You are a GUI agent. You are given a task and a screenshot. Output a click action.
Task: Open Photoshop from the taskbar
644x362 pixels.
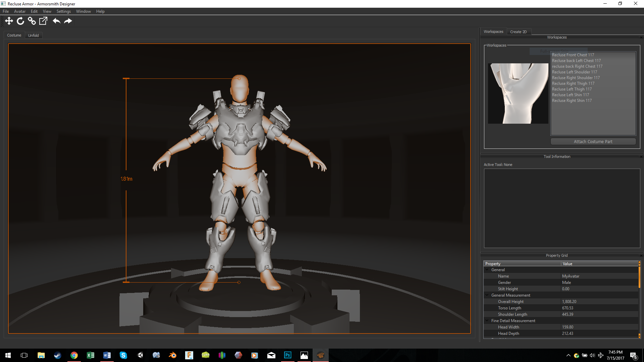click(288, 355)
